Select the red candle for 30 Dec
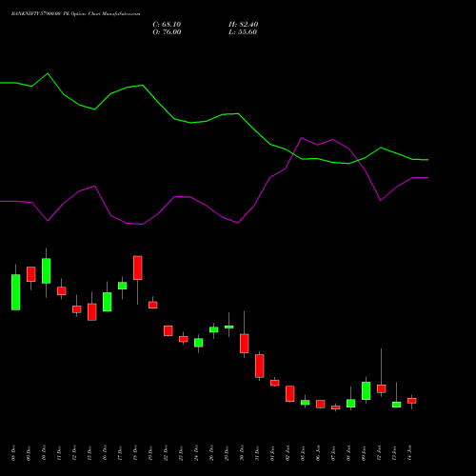 (x=245, y=344)
